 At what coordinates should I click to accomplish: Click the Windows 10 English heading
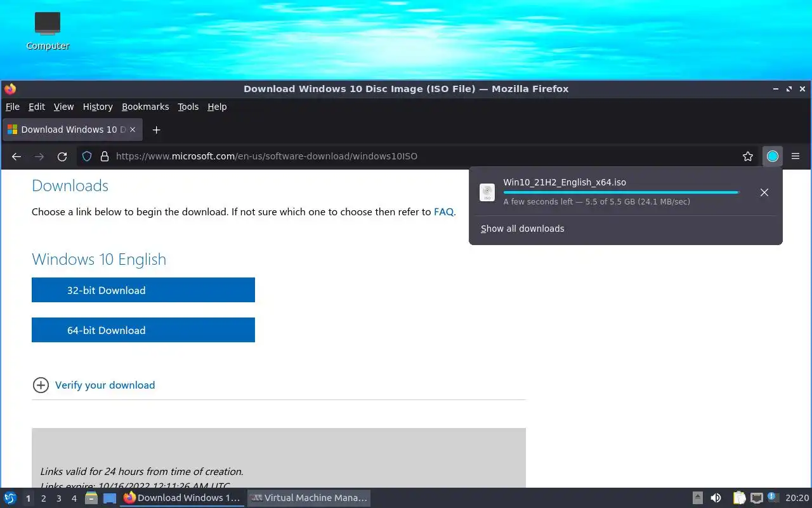click(x=99, y=259)
